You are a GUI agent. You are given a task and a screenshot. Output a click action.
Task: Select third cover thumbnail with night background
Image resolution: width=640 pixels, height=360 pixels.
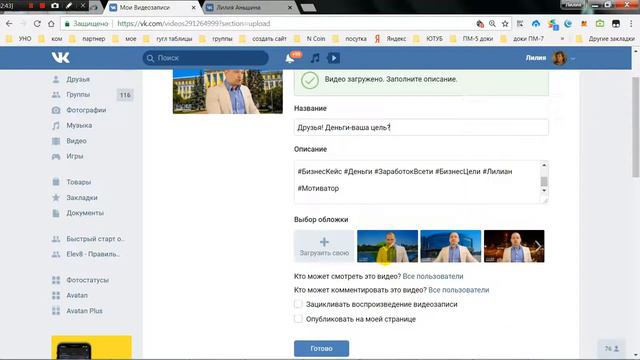[x=514, y=246]
